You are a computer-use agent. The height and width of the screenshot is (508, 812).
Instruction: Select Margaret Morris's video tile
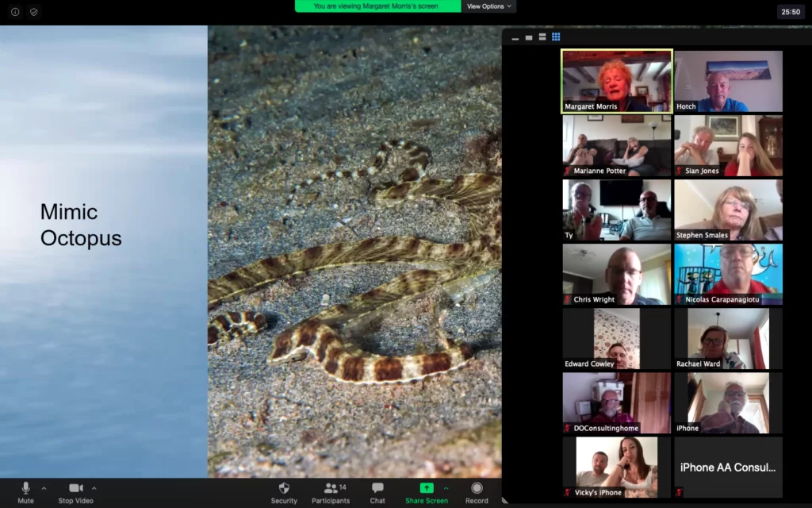617,81
